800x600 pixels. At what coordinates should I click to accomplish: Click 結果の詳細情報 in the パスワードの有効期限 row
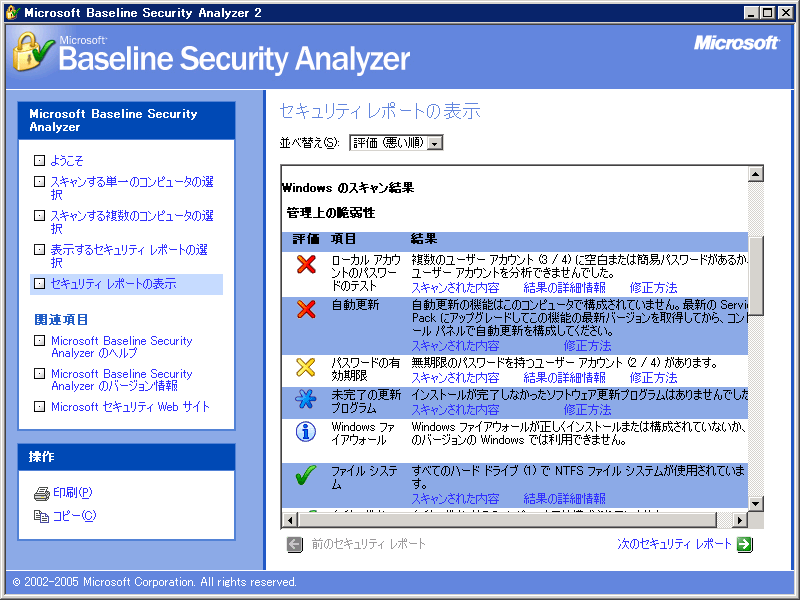coord(564,378)
